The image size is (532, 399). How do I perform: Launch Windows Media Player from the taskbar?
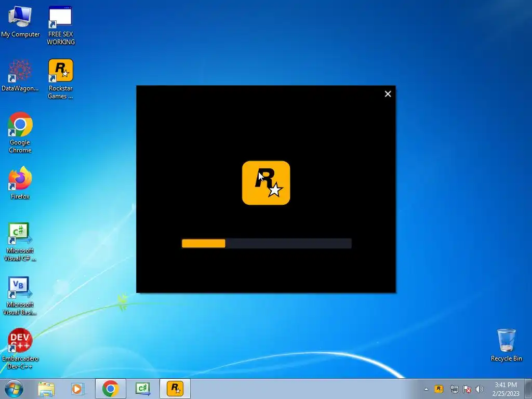pyautogui.click(x=77, y=389)
